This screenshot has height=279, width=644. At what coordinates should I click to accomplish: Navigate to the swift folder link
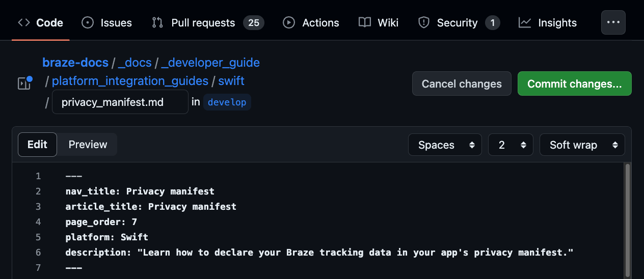231,81
